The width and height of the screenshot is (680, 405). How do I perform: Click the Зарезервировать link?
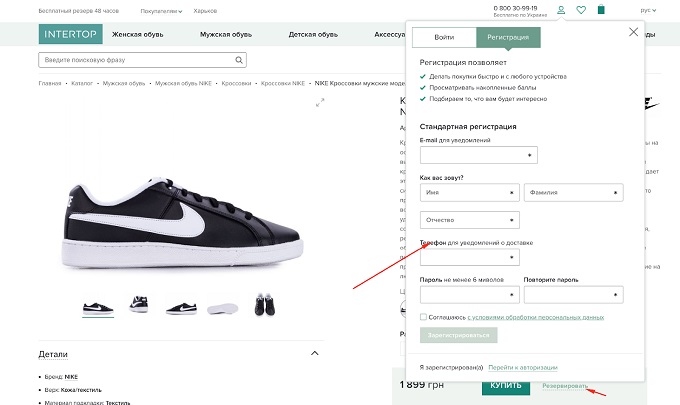[565, 384]
